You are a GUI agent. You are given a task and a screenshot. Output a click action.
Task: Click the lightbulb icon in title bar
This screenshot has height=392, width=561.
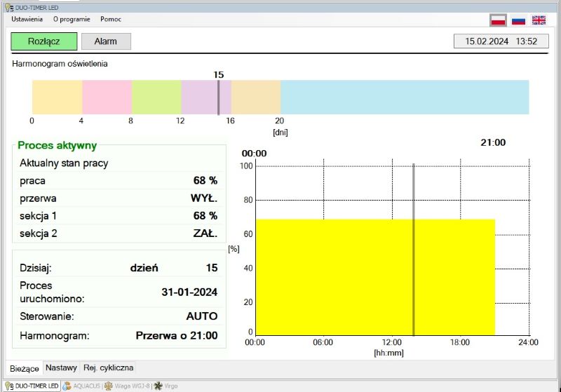click(x=6, y=6)
